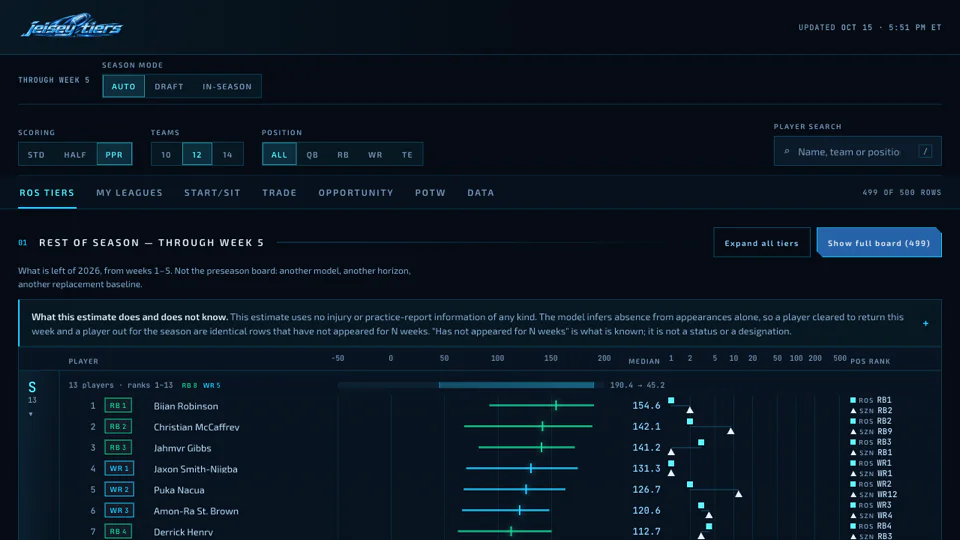960x540 pixels.
Task: Click player name Amon-Ra St. Brown
Action: click(196, 511)
